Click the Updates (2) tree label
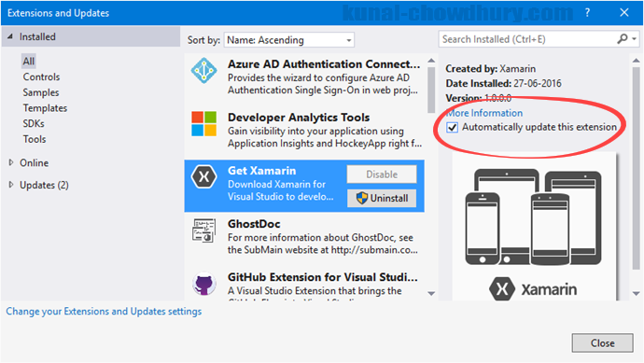The image size is (644, 363). coord(44,185)
